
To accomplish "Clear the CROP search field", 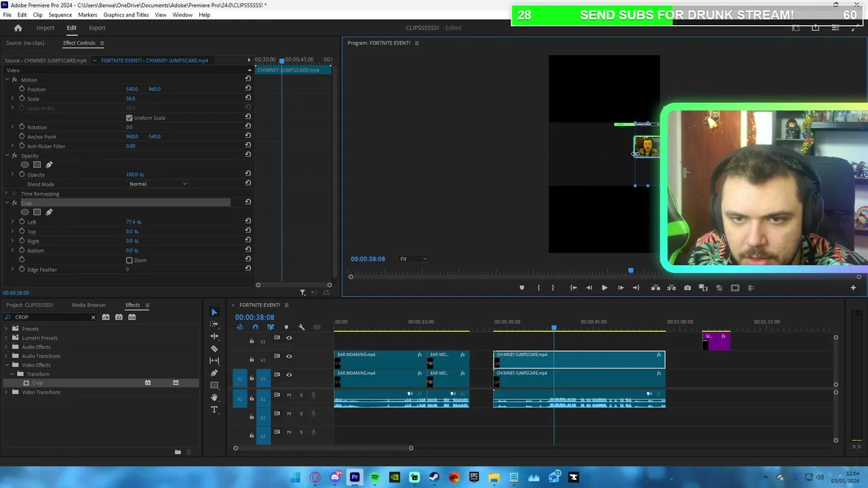I will point(93,317).
